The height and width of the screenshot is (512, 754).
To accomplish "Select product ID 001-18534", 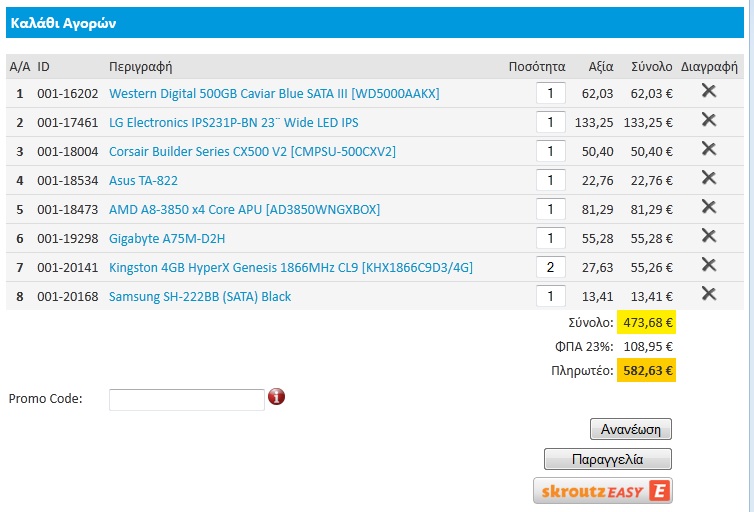I will 68,180.
